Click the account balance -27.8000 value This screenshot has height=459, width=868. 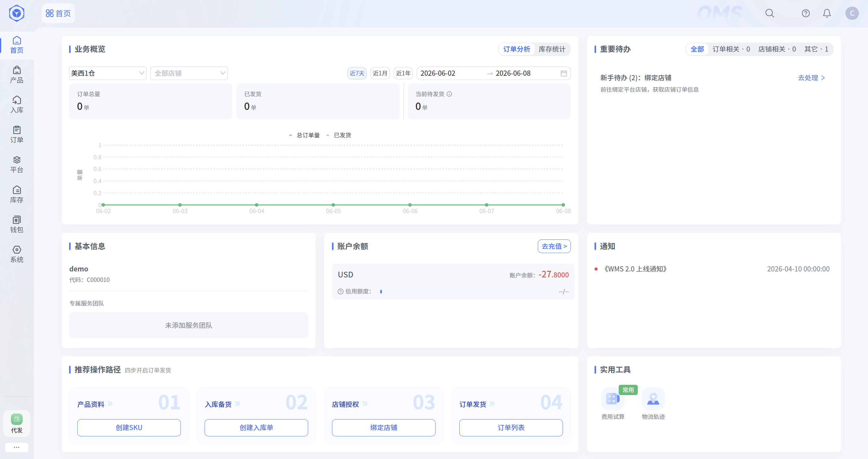(553, 274)
